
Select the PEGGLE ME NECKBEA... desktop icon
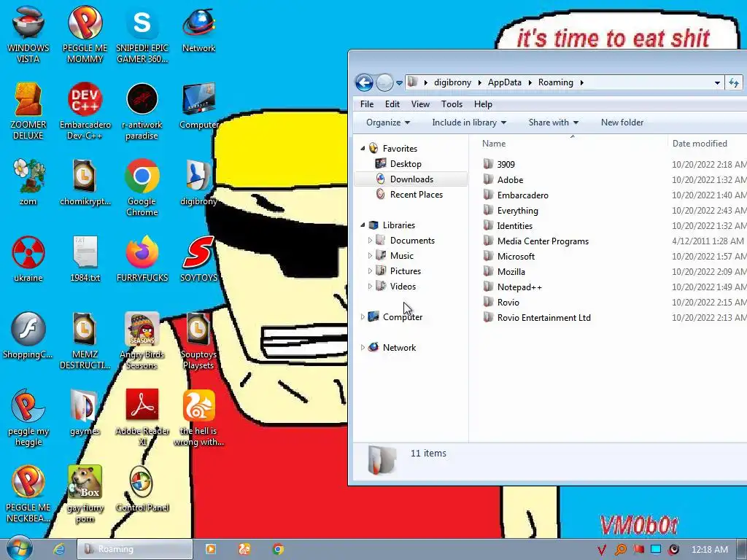[x=28, y=494]
